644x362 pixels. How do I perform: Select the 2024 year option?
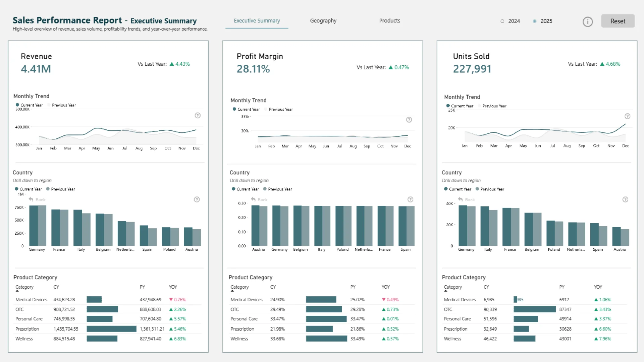tap(502, 21)
